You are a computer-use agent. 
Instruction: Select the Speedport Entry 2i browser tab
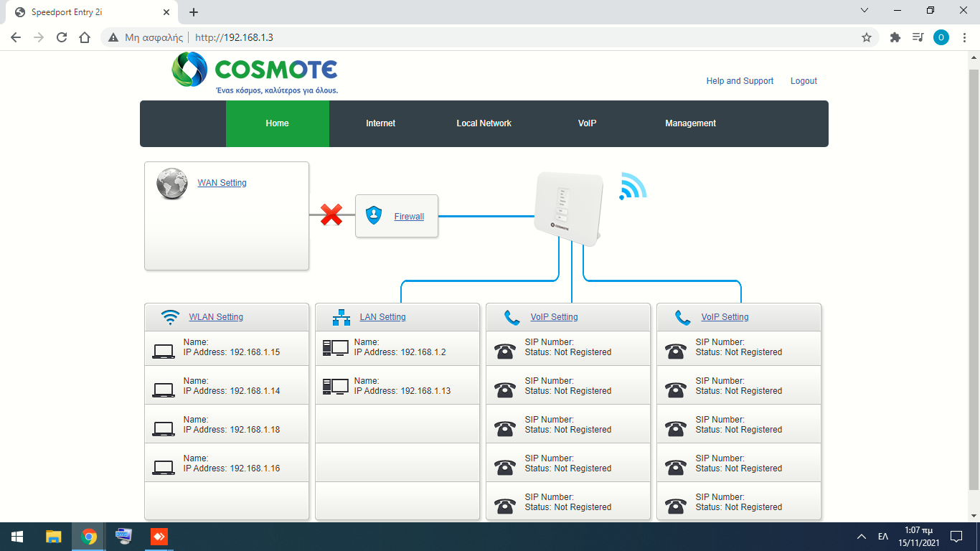point(92,12)
